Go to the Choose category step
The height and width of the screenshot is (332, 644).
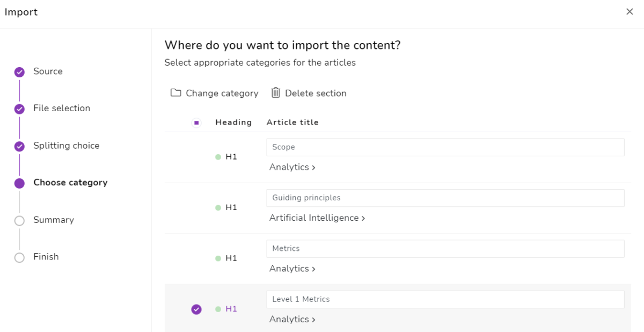click(70, 183)
